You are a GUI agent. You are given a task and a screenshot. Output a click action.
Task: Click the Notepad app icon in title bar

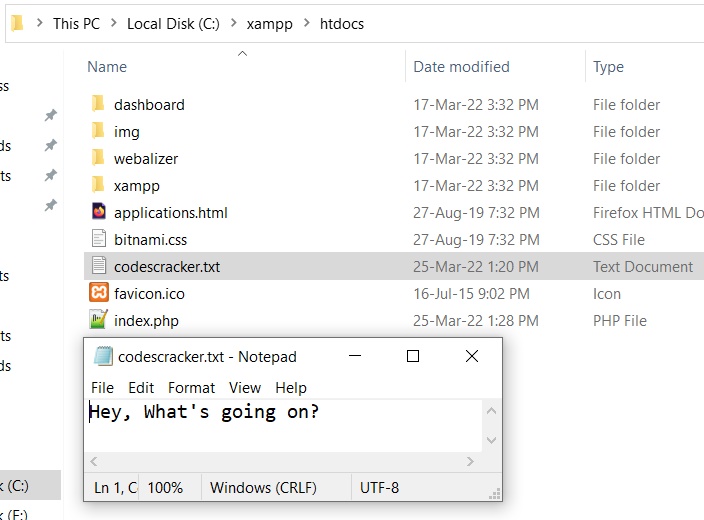(x=103, y=356)
